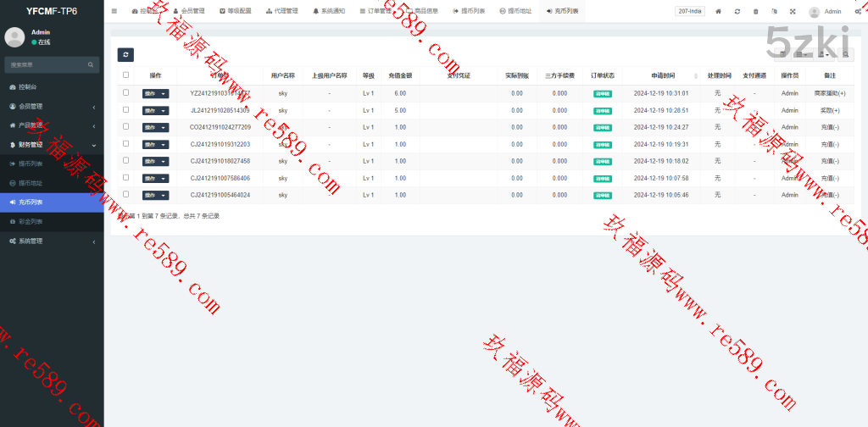Click the hamburger sidebar toggle icon

click(x=114, y=12)
